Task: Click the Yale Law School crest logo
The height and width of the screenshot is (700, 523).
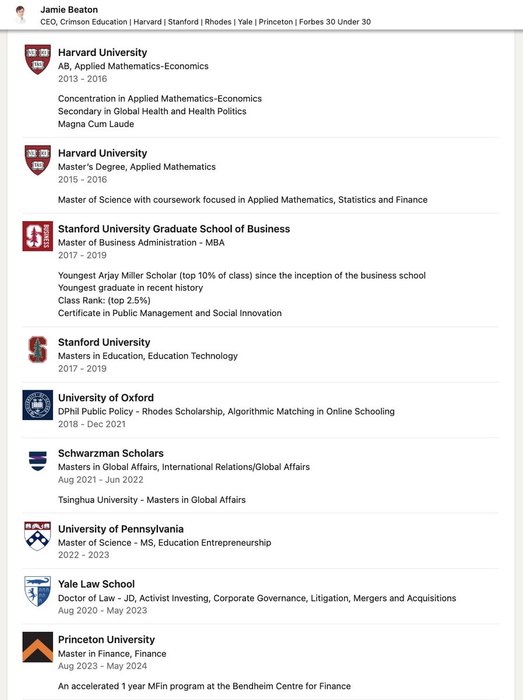Action: [x=37, y=591]
